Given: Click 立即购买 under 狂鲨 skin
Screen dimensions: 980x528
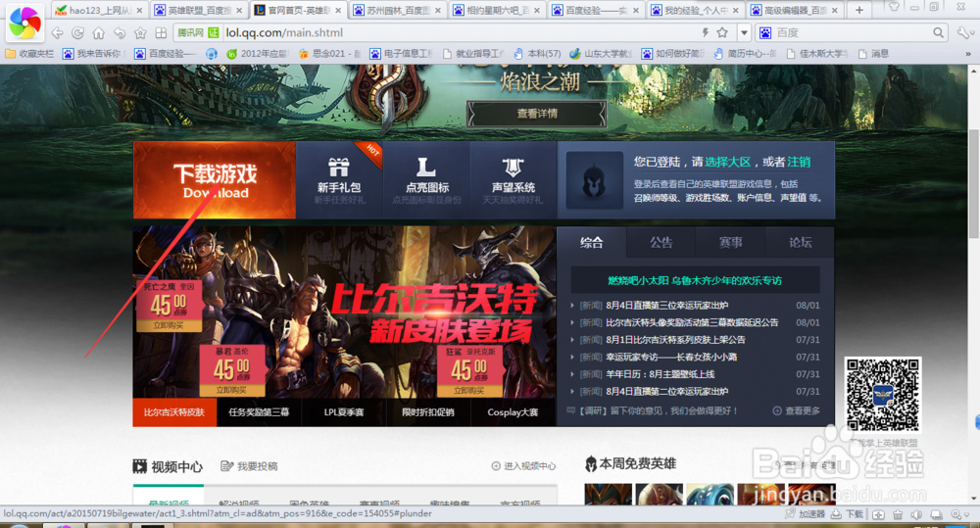Looking at the screenshot, I should 470,391.
